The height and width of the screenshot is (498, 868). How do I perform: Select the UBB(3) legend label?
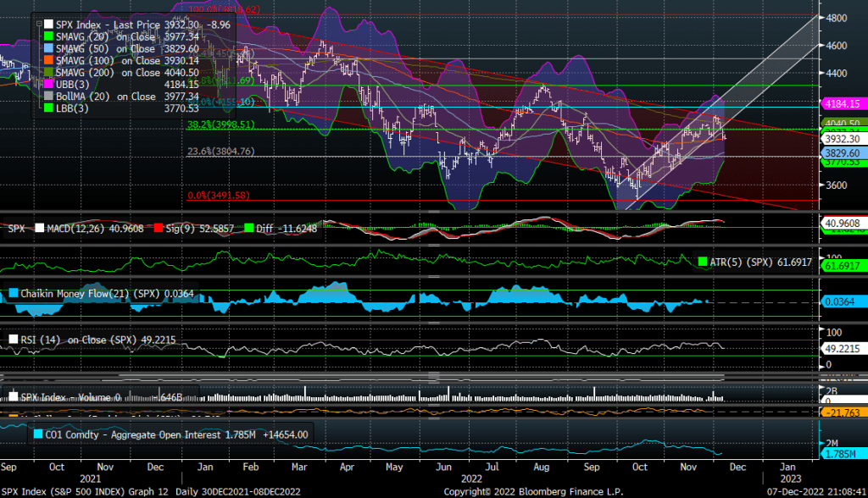point(73,84)
